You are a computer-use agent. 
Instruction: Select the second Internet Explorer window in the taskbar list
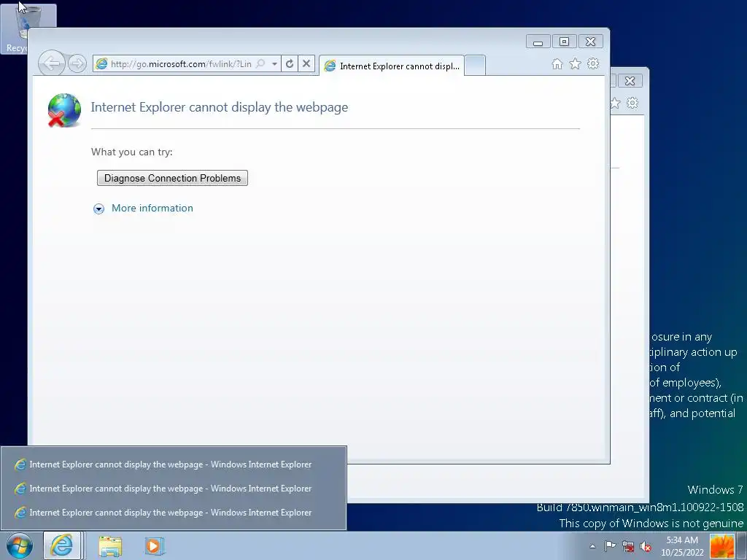174,489
